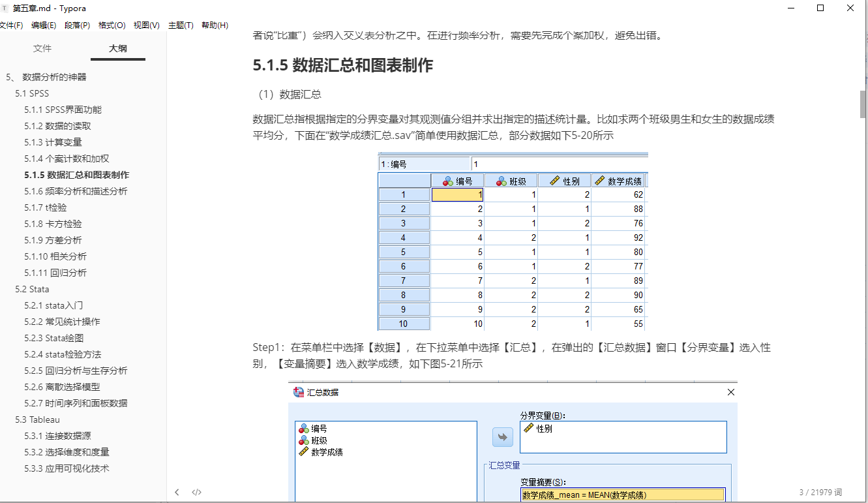Image resolution: width=868 pixels, height=503 pixels.
Task: Click the Step1 paragraph text
Action: point(512,356)
